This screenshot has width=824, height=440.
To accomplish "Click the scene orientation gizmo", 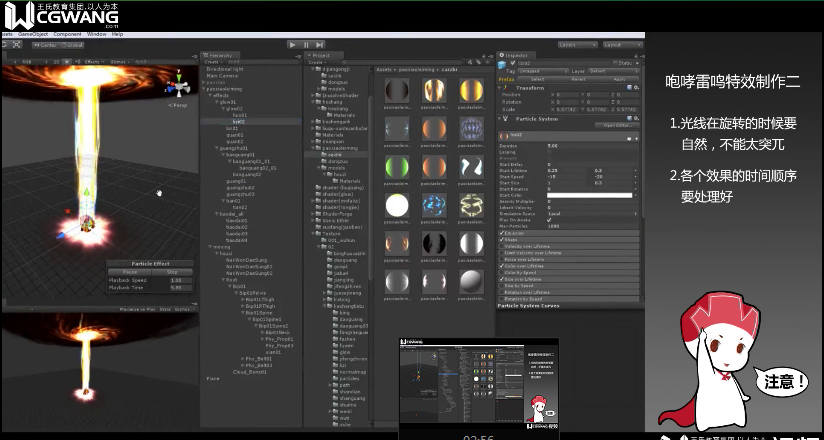I will [x=179, y=86].
